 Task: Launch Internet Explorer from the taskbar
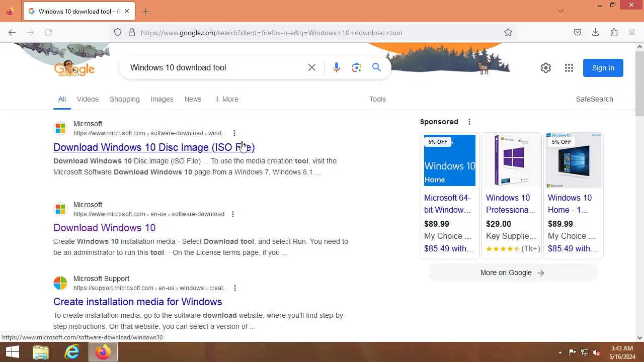tap(72, 352)
